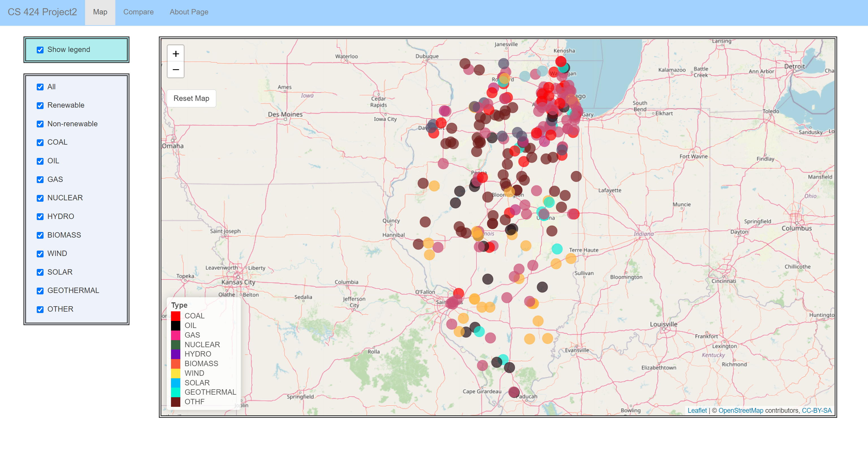Screen dimensions: 868x454
Task: Click the legend title 'Type'
Action: [x=179, y=305]
